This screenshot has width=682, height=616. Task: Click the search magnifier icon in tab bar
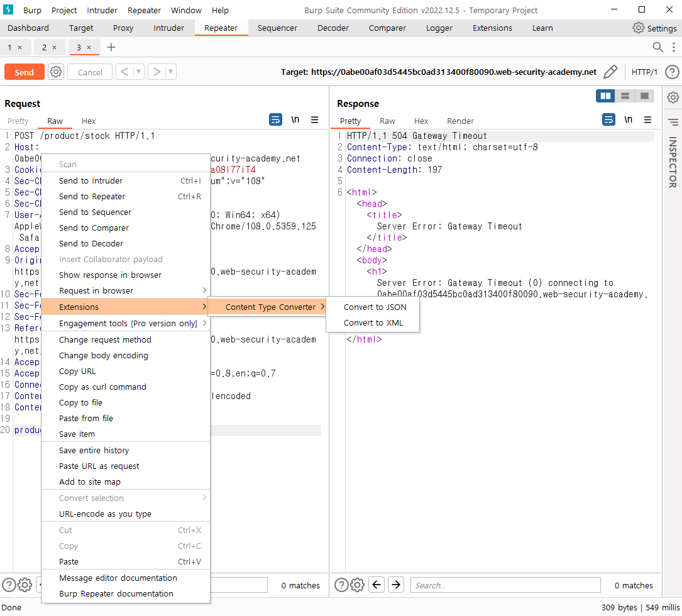(657, 47)
